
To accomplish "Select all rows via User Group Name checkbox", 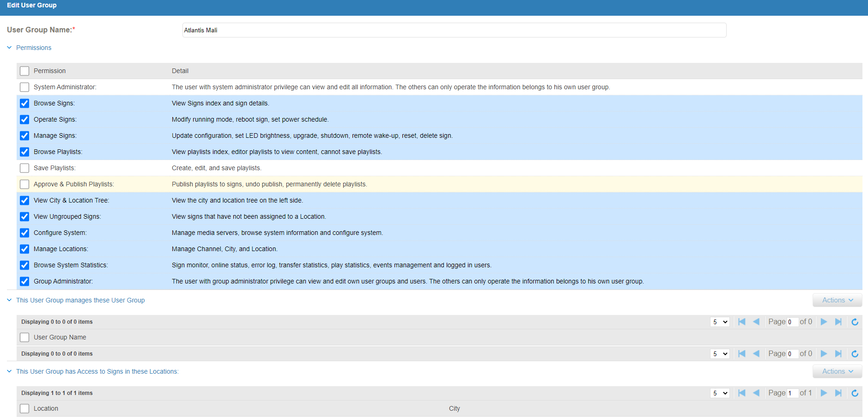I will [x=24, y=337].
